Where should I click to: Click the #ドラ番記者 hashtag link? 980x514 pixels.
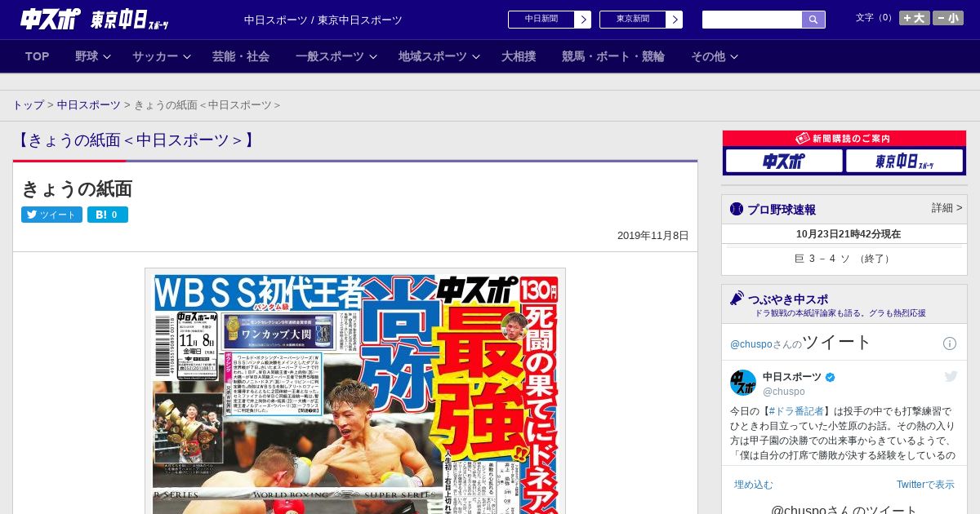coord(795,411)
